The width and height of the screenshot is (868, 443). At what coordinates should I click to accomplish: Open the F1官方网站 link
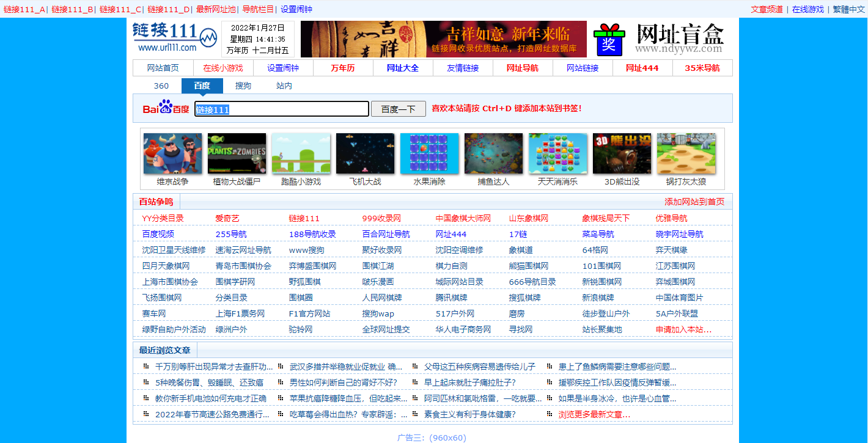pyautogui.click(x=310, y=313)
